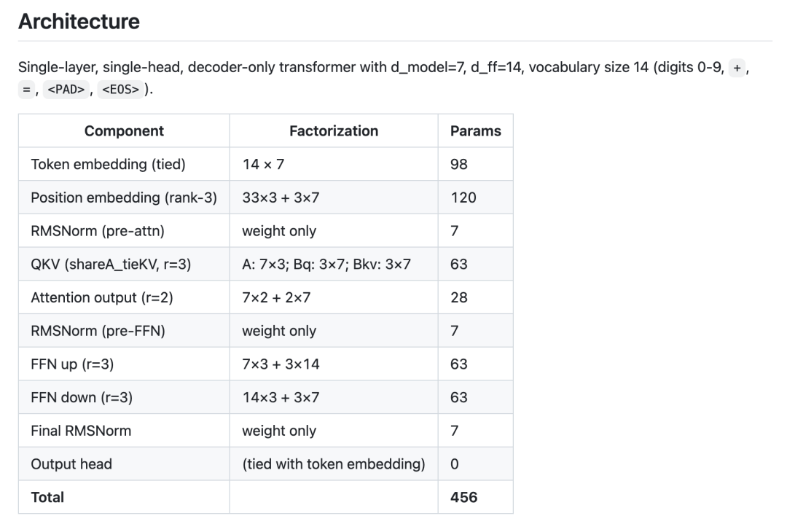Click the total params value 456
The height and width of the screenshot is (532, 787).
[x=464, y=497]
